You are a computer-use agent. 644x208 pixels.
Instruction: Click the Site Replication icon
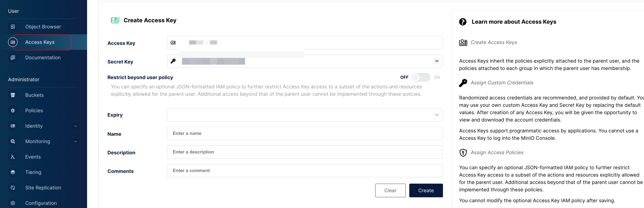pos(13,188)
